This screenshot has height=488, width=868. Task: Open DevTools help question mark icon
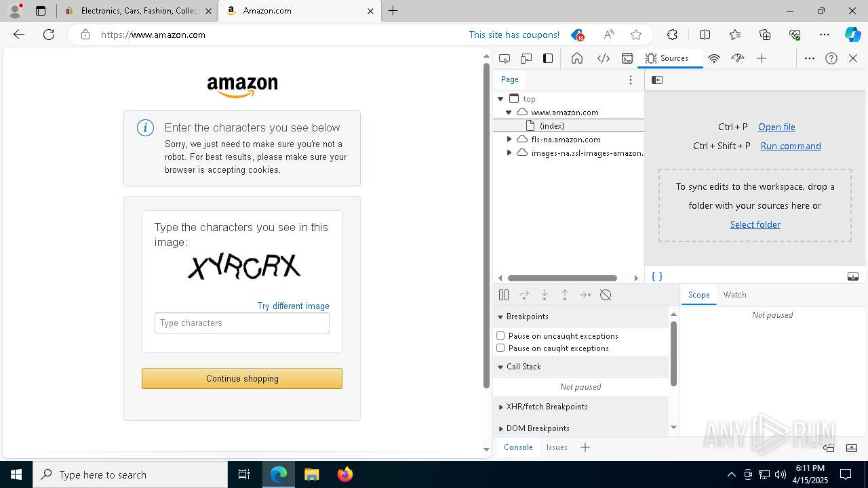click(x=831, y=58)
